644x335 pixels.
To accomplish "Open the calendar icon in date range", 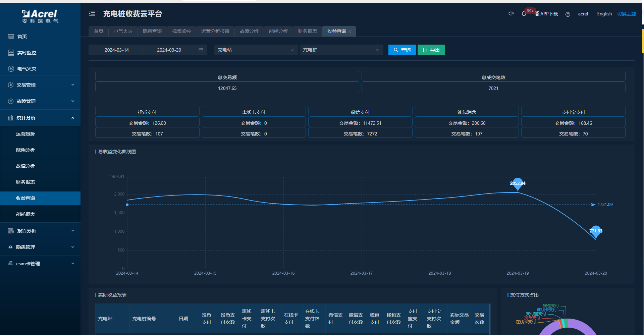I will point(201,50).
